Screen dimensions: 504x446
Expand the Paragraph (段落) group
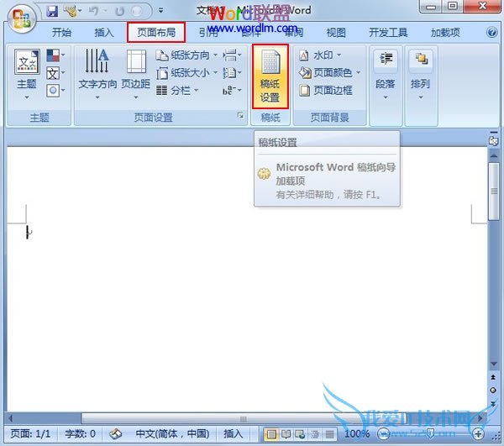(x=386, y=75)
